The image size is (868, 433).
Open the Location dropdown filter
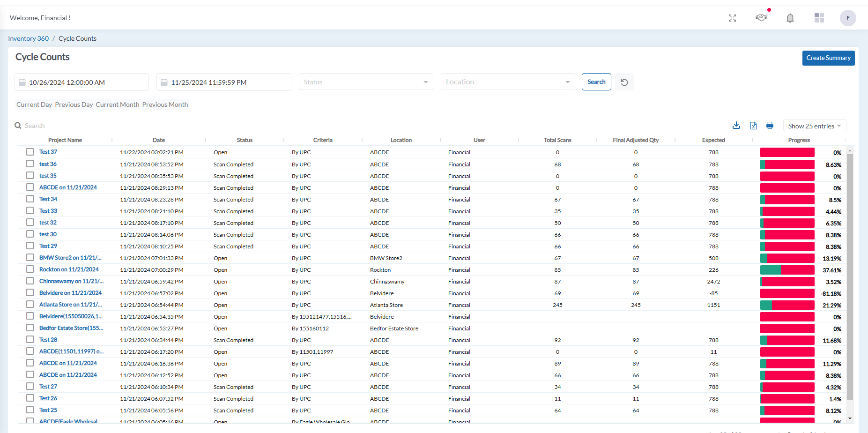507,82
